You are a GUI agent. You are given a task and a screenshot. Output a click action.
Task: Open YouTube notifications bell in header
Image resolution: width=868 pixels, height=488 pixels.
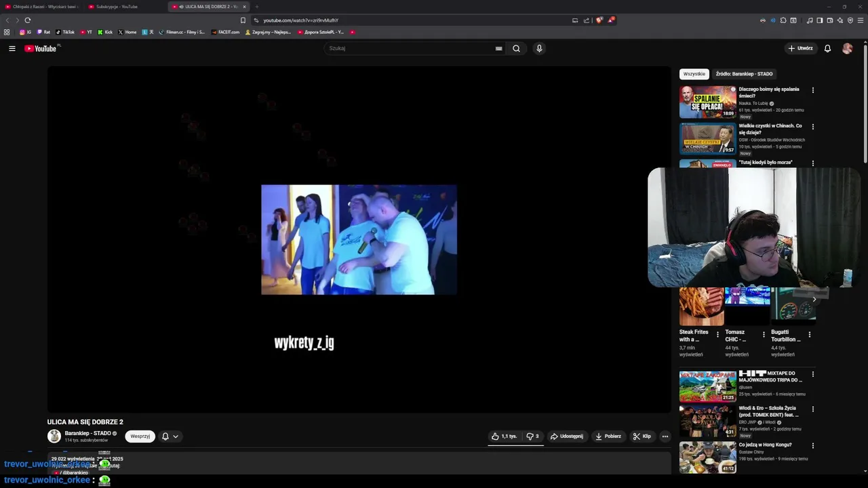tap(827, 48)
